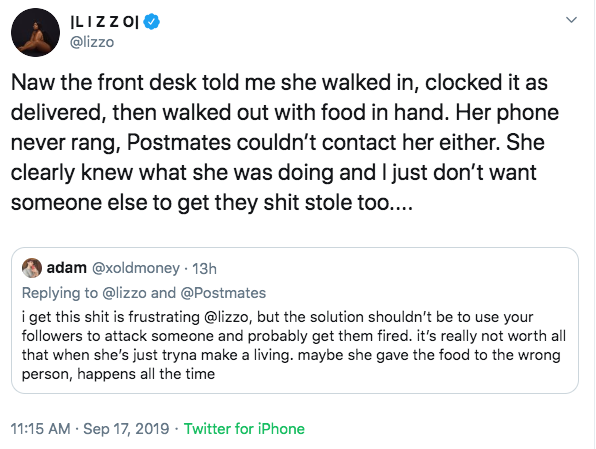Viewport: 596px width, 449px height.
Task: Open adam's small avatar in quoted tweet
Action: [32, 268]
